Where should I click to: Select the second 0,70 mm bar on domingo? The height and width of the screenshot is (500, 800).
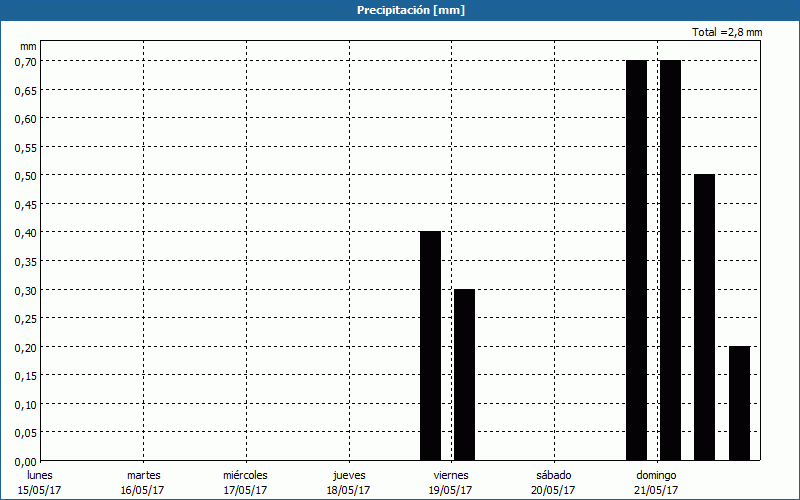tap(670, 260)
